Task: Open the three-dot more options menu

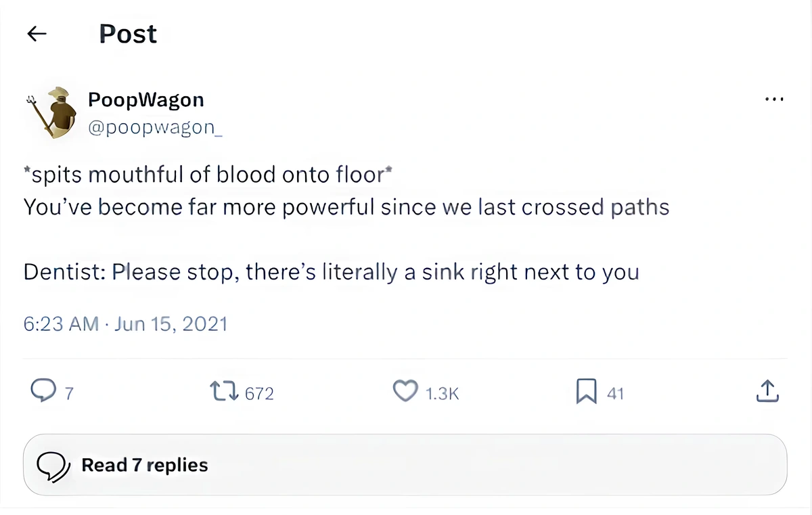Action: click(773, 99)
